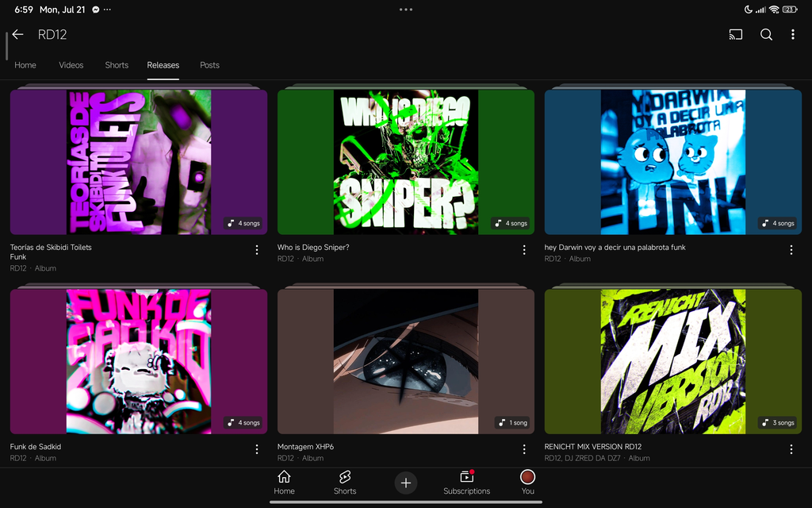
Task: Open options for Teorías de Skibidi Toilets Funk
Action: [257, 250]
